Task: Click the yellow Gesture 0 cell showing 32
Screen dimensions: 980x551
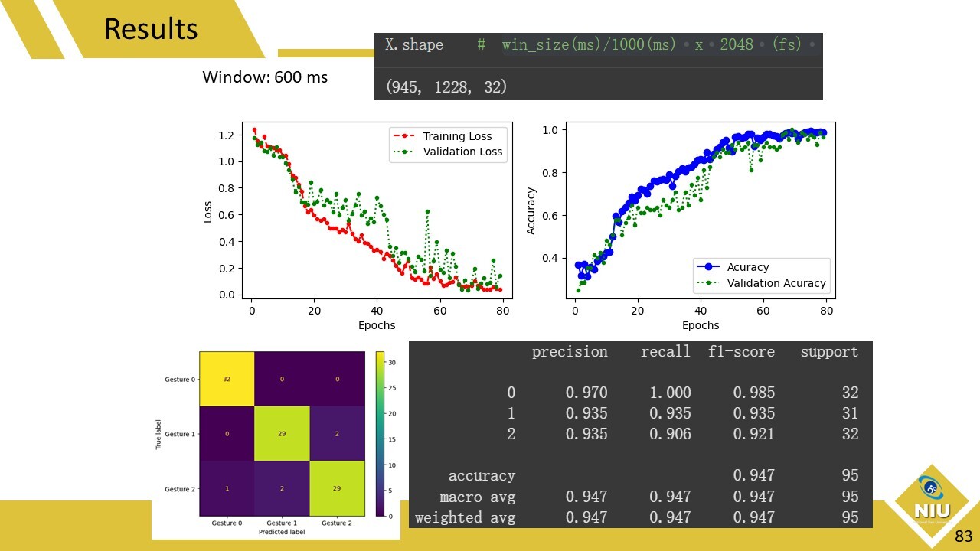Action: point(227,379)
